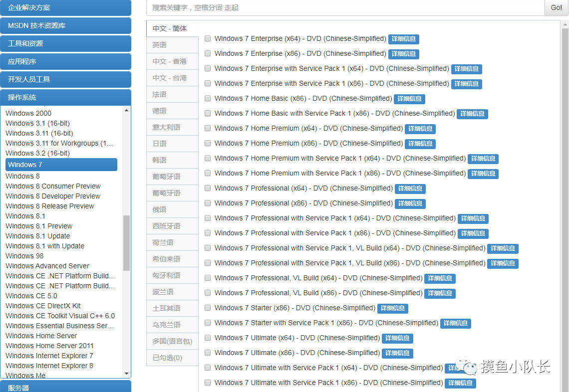This screenshot has height=392, width=569.
Task: Switch to the 中文 - 台湾 tab
Action: pos(172,78)
